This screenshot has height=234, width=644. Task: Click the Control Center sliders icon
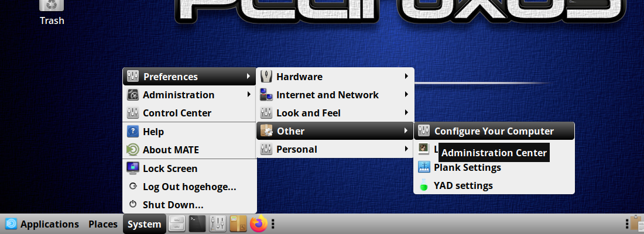[133, 113]
